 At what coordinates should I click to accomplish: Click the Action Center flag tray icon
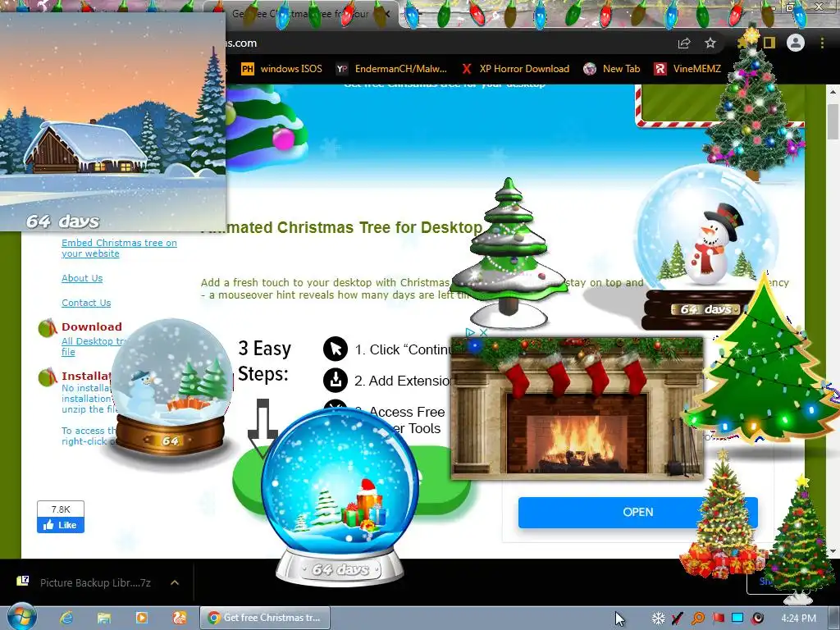click(718, 619)
